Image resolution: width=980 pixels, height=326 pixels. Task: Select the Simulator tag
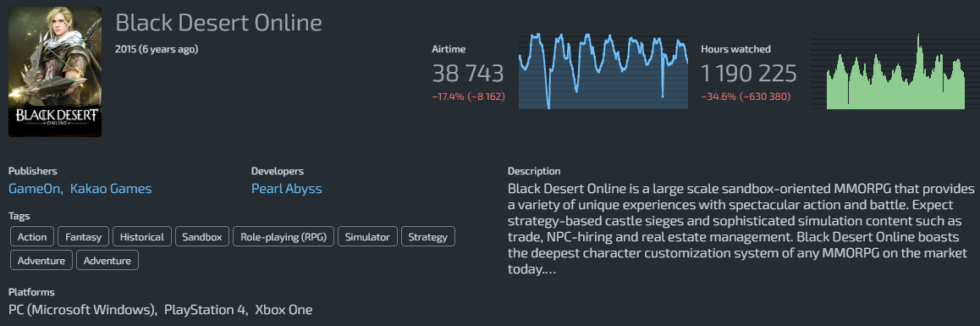pos(368,237)
